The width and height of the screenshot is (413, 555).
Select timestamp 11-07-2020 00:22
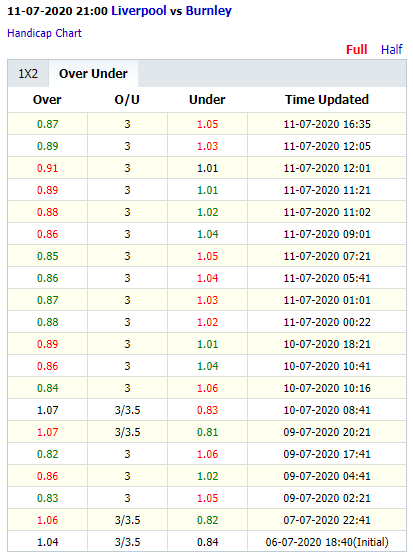327,322
